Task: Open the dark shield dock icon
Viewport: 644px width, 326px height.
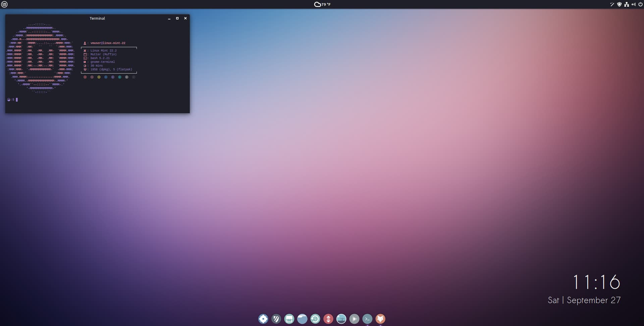Action: click(276, 319)
